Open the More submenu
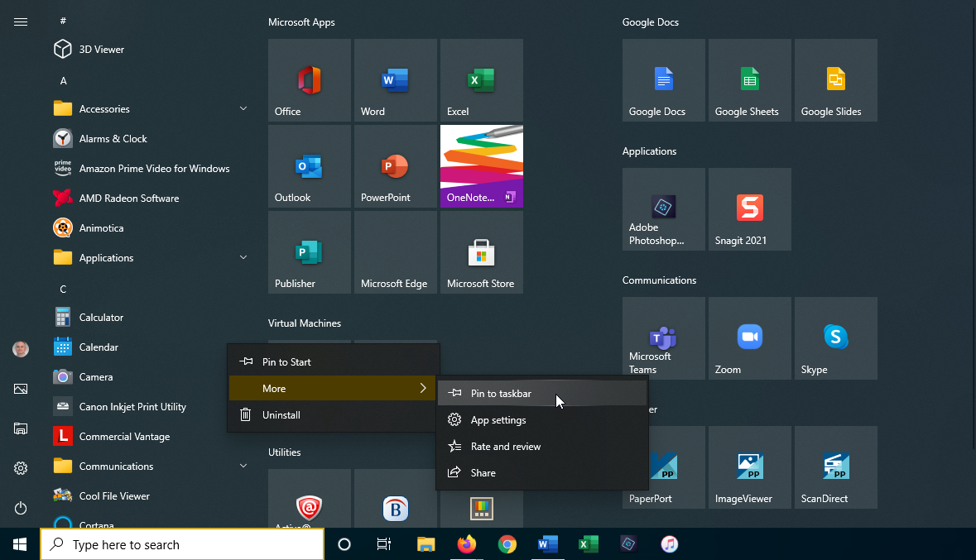Screen dimensions: 976x560 coord(333,388)
